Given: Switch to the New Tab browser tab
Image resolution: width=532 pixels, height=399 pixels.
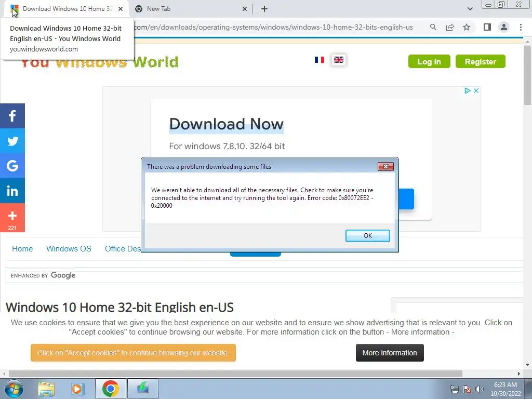Looking at the screenshot, I should pyautogui.click(x=191, y=9).
